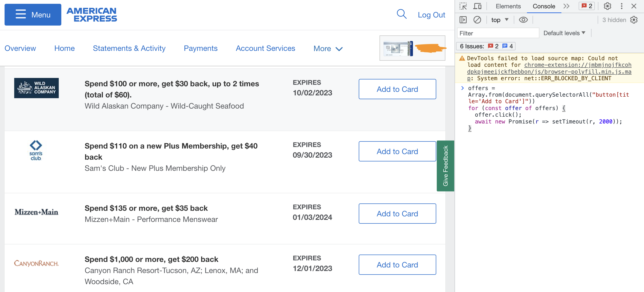The height and width of the screenshot is (292, 644).
Task: Open the Payments tab
Action: (x=201, y=48)
